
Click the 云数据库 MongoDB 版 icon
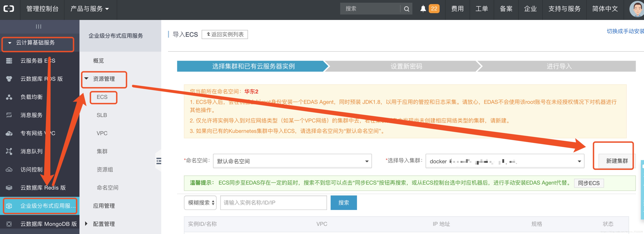pos(9,224)
